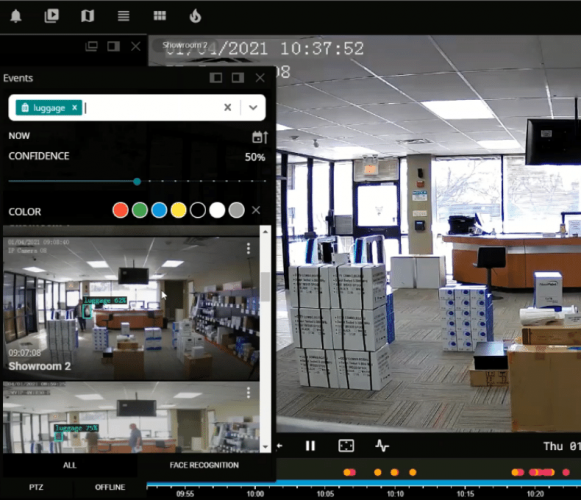
Task: Click the Showroom 2 camera label
Action: [x=185, y=45]
